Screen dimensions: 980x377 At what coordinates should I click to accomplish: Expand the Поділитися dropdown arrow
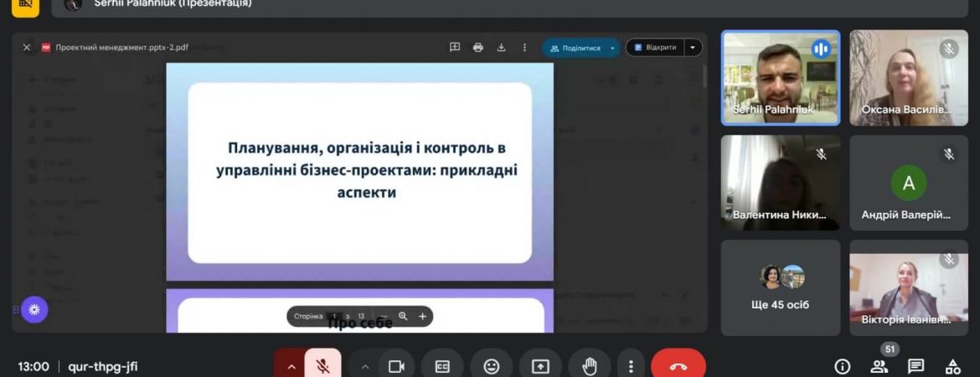click(x=612, y=48)
